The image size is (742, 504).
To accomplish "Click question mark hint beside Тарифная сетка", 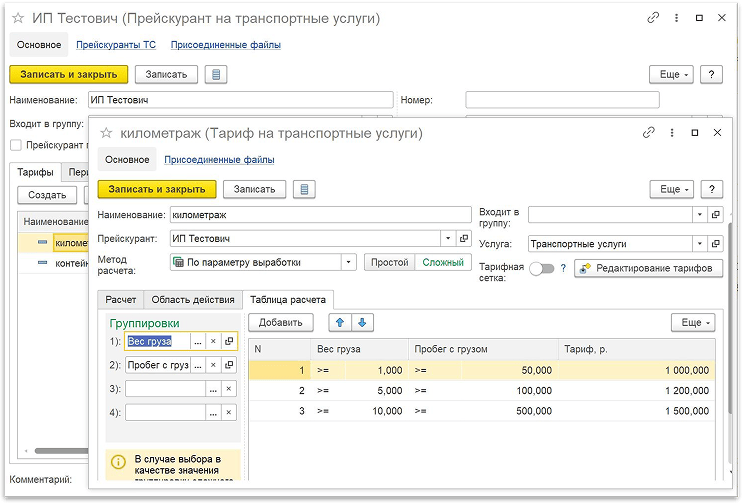I will [x=563, y=268].
